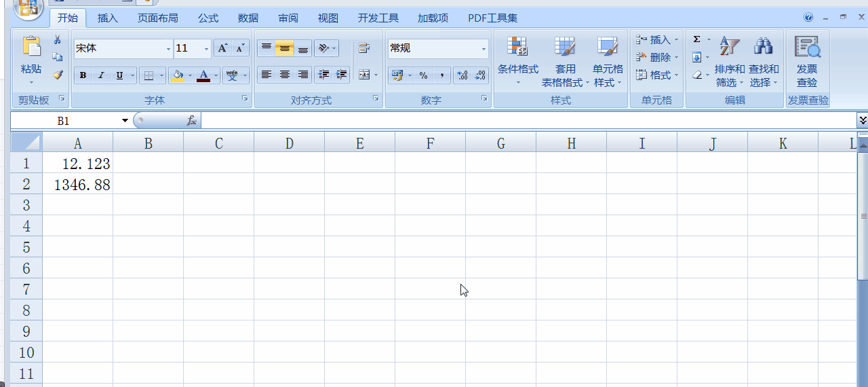Image resolution: width=868 pixels, height=387 pixels.
Task: Click the Format Painter brush icon
Action: [58, 75]
